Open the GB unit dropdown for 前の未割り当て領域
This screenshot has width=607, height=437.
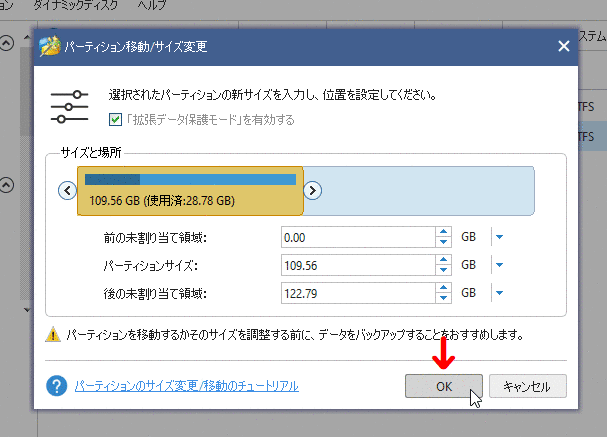click(x=498, y=238)
